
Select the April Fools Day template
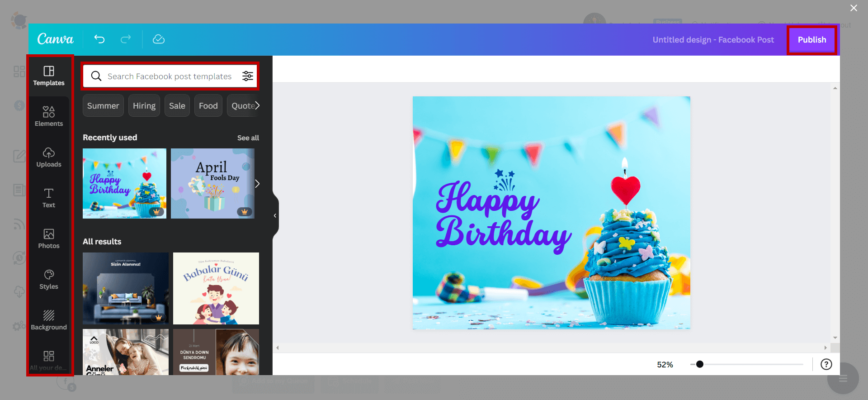(212, 183)
